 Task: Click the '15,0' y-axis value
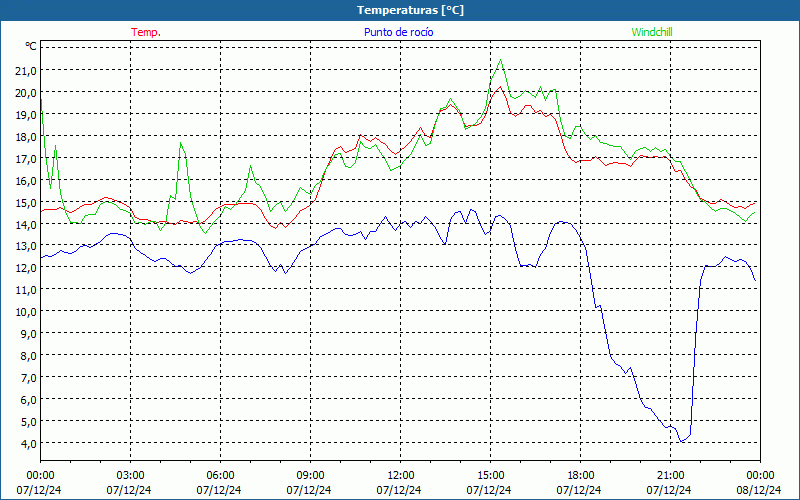26,203
